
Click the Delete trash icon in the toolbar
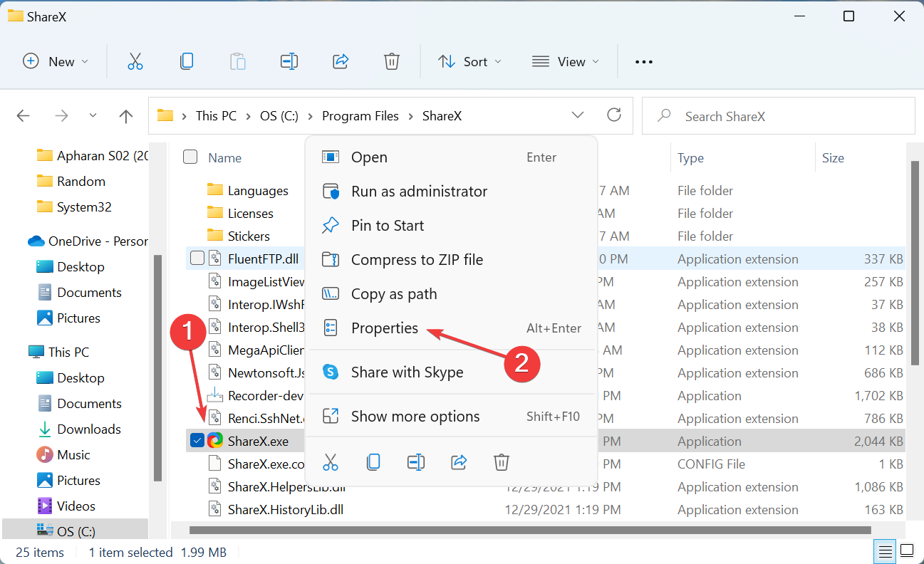coord(392,61)
